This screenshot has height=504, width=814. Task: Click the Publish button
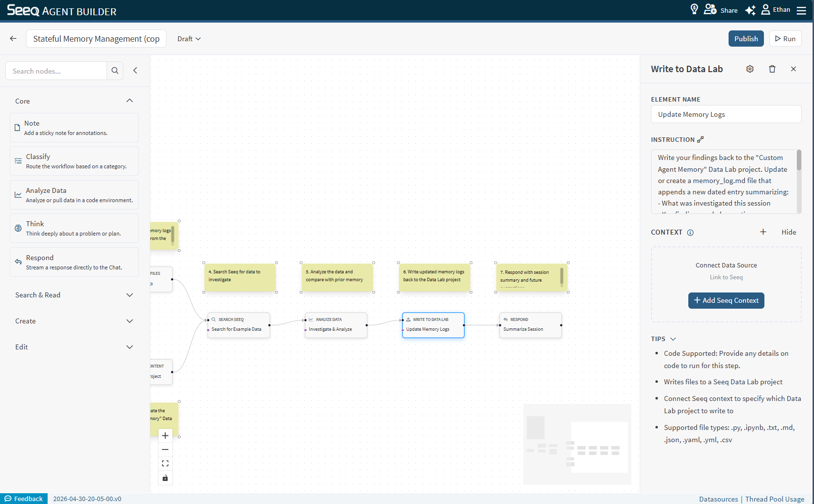(746, 39)
